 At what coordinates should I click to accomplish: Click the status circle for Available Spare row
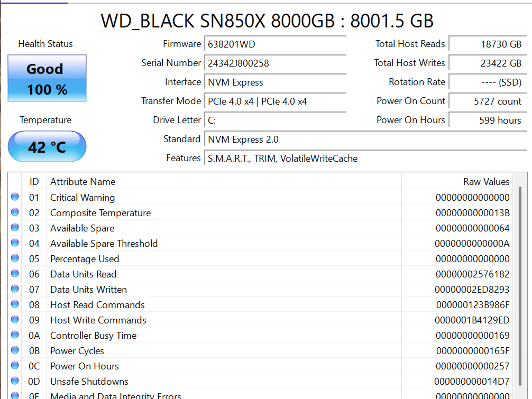[x=15, y=228]
